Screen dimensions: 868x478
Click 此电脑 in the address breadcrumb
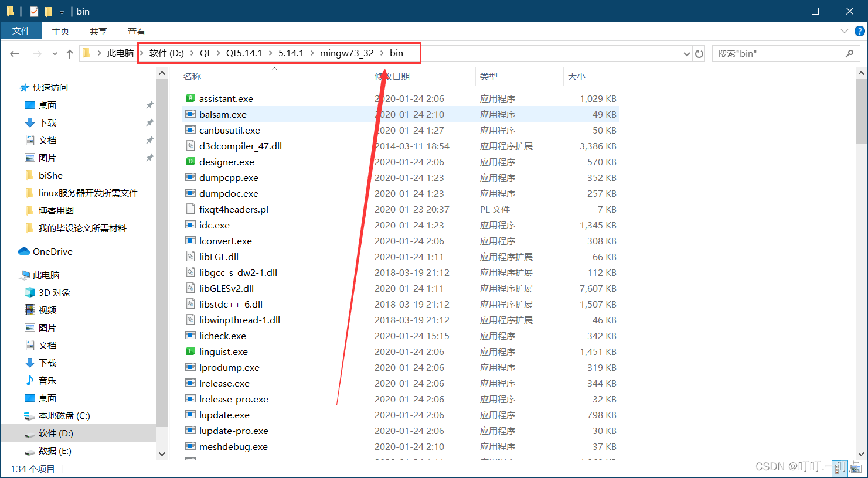click(x=120, y=53)
